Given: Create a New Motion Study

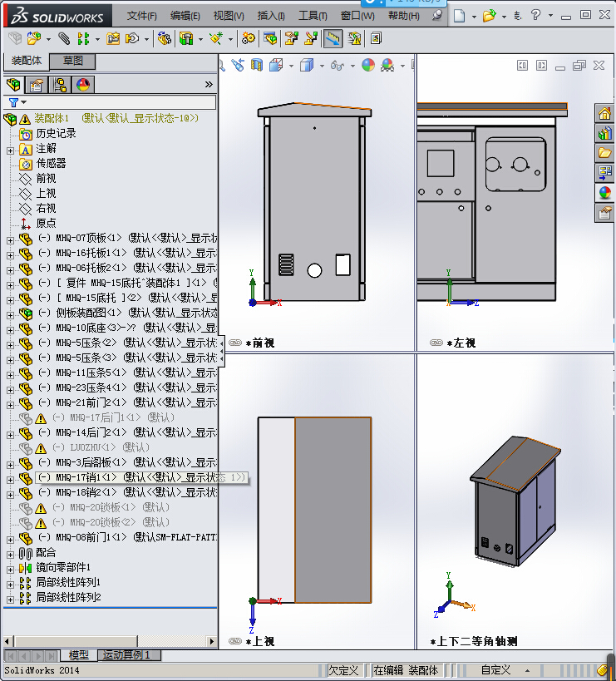Looking at the screenshot, I should click(249, 38).
